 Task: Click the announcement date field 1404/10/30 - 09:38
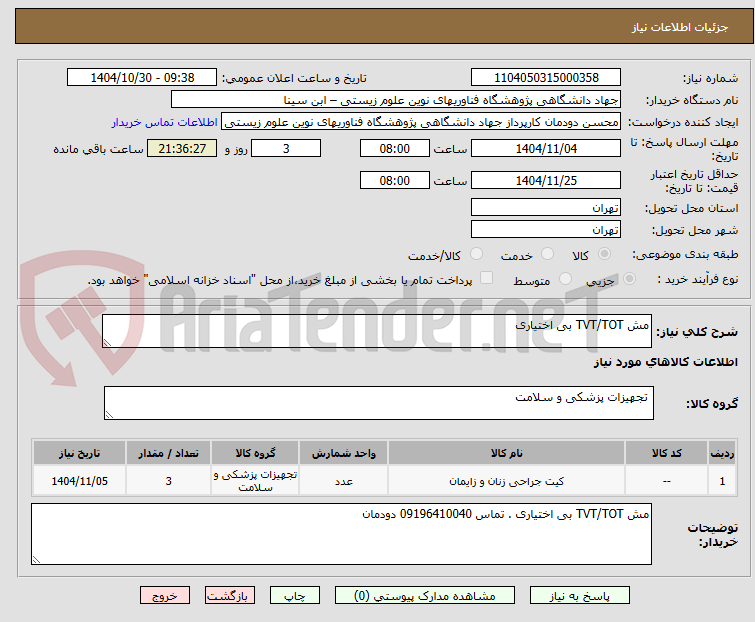click(142, 77)
